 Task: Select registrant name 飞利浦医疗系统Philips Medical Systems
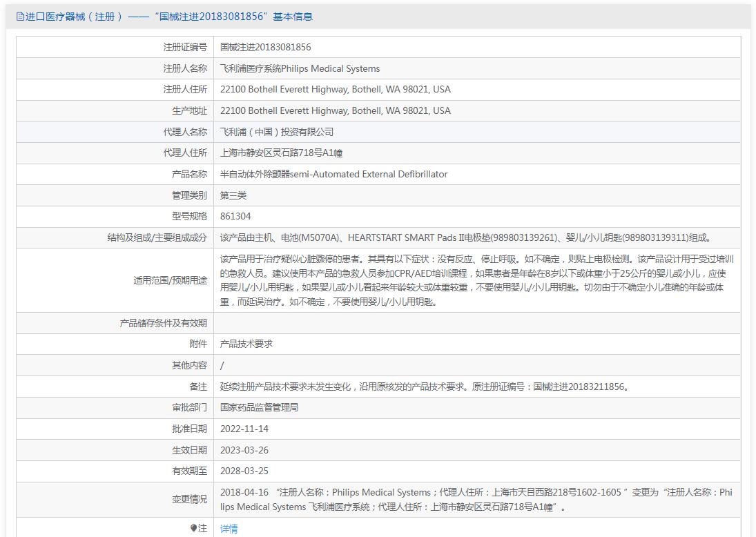coord(300,68)
